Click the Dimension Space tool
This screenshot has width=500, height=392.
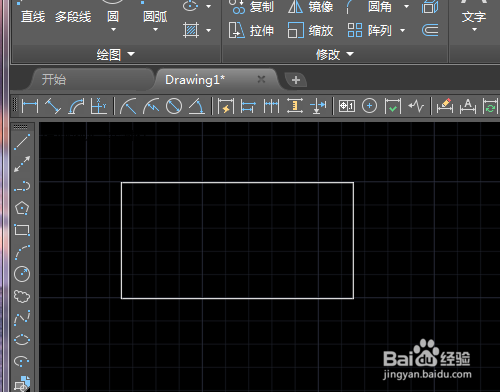tap(295, 106)
